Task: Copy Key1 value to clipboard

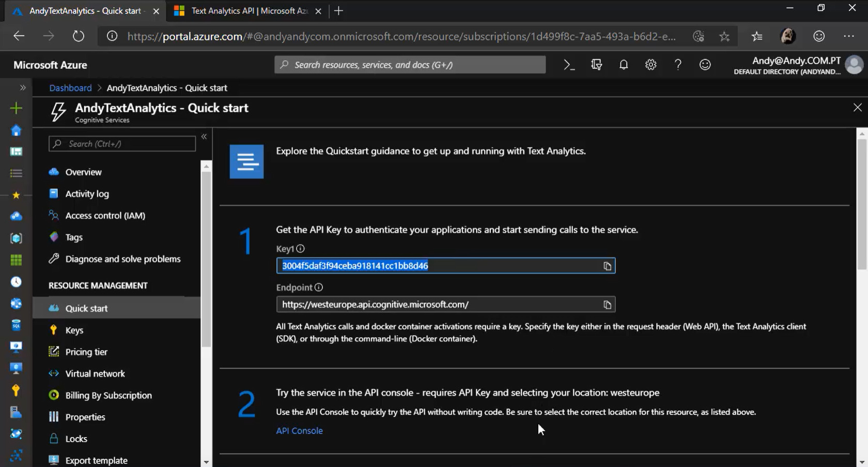Action: pyautogui.click(x=607, y=266)
